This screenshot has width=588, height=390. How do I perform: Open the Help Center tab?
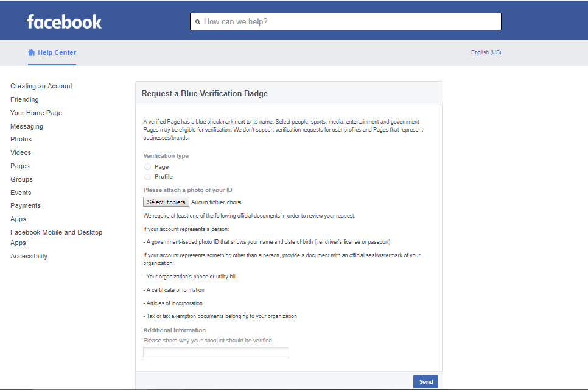(57, 52)
